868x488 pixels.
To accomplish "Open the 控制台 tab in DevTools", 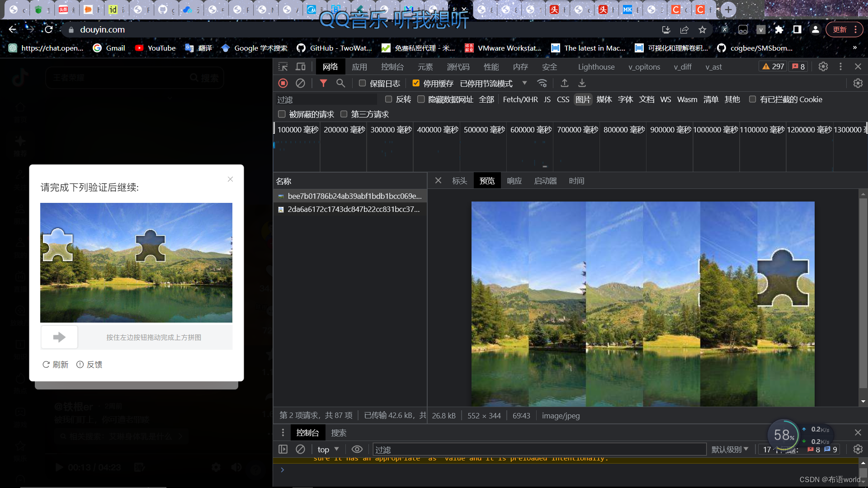I will pyautogui.click(x=392, y=67).
